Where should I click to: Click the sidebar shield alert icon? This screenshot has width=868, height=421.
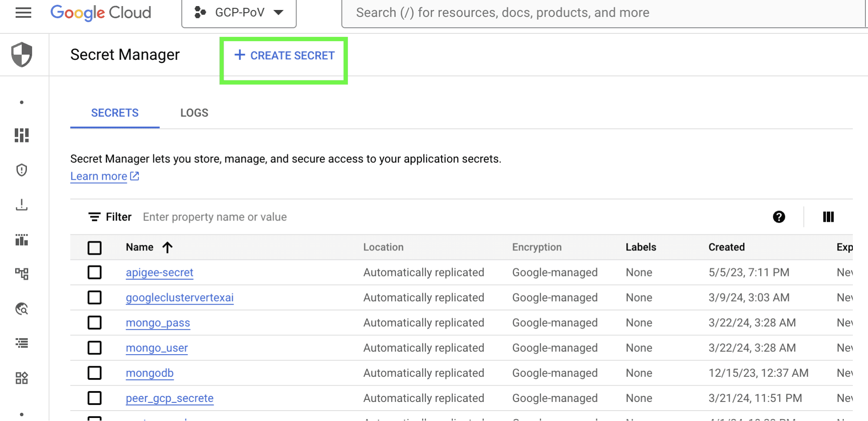[x=22, y=170]
